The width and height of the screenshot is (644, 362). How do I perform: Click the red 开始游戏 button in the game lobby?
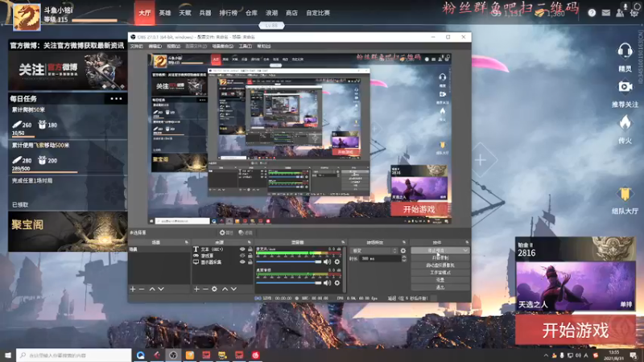(576, 330)
